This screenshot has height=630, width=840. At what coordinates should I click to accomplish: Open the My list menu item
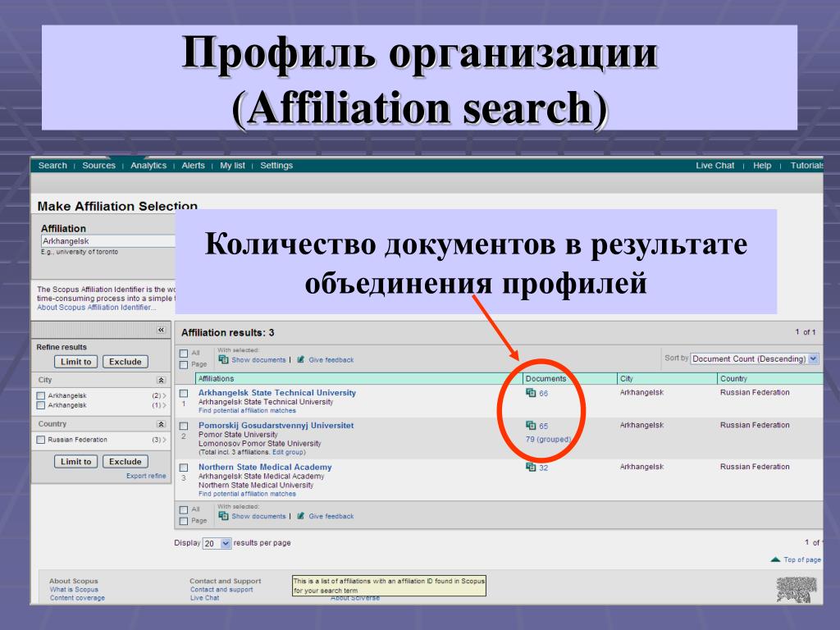pyautogui.click(x=232, y=166)
